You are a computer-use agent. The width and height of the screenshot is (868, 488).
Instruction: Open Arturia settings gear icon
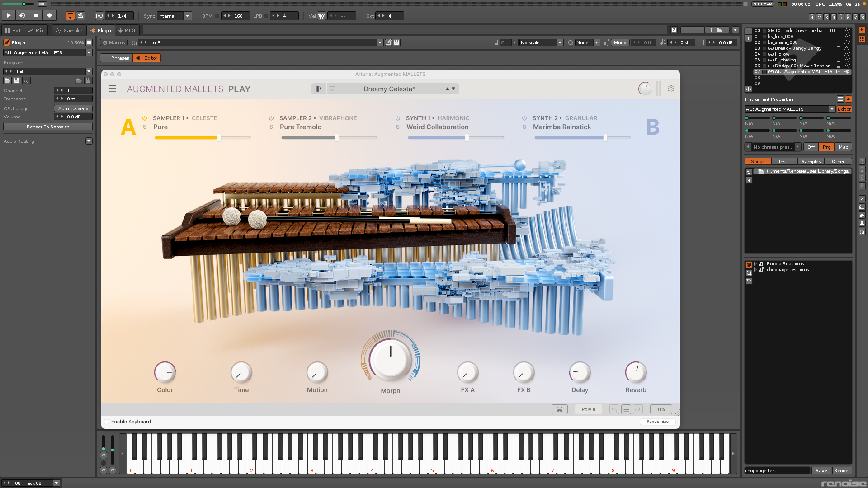[x=671, y=89]
